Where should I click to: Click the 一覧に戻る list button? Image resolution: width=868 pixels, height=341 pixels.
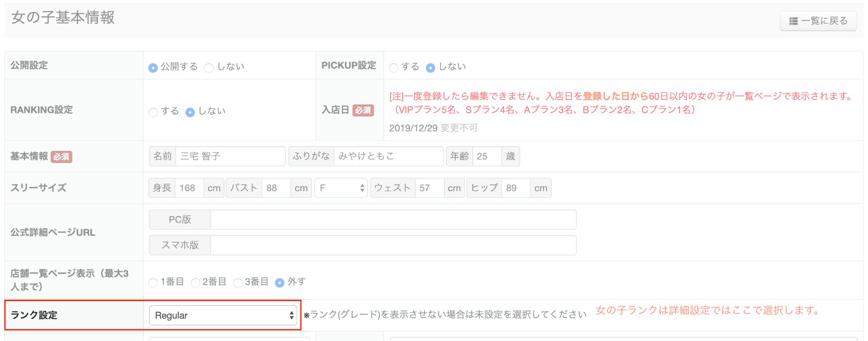pos(818,21)
